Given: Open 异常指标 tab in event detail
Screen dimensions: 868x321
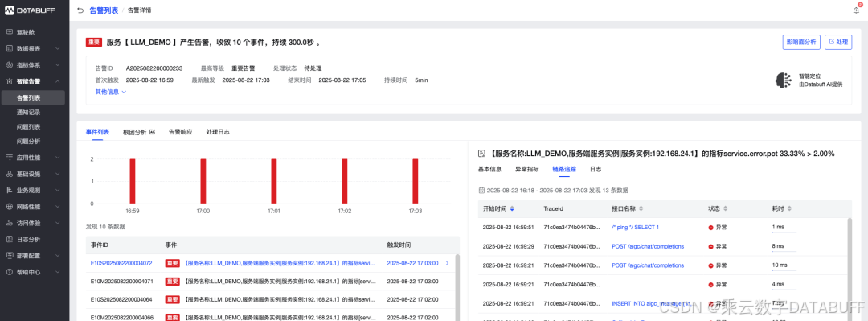Looking at the screenshot, I should (527, 169).
